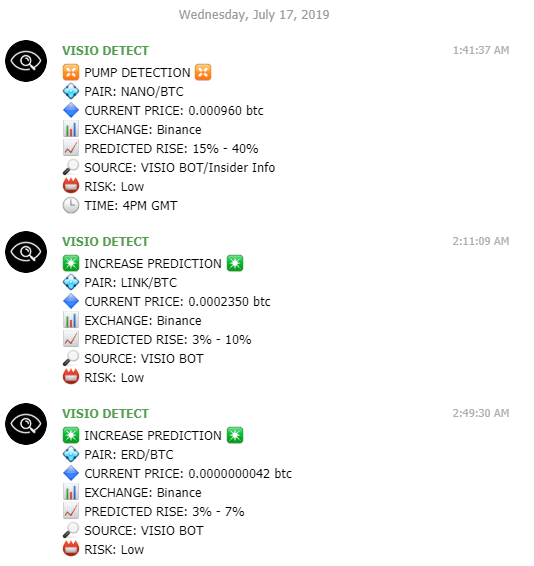Open the VISIO DETECT sender name at 1:41:37 AM
Image resolution: width=534 pixels, height=566 pixels.
[x=105, y=51]
